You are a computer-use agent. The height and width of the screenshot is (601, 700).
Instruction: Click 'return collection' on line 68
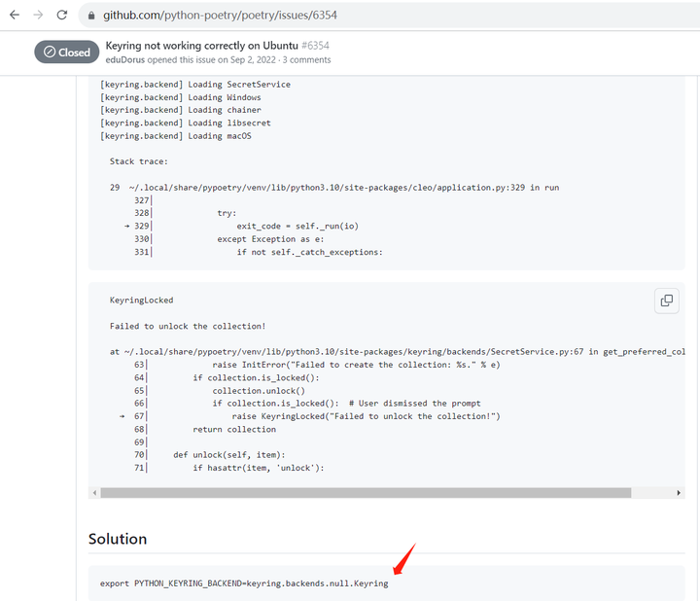pos(234,429)
